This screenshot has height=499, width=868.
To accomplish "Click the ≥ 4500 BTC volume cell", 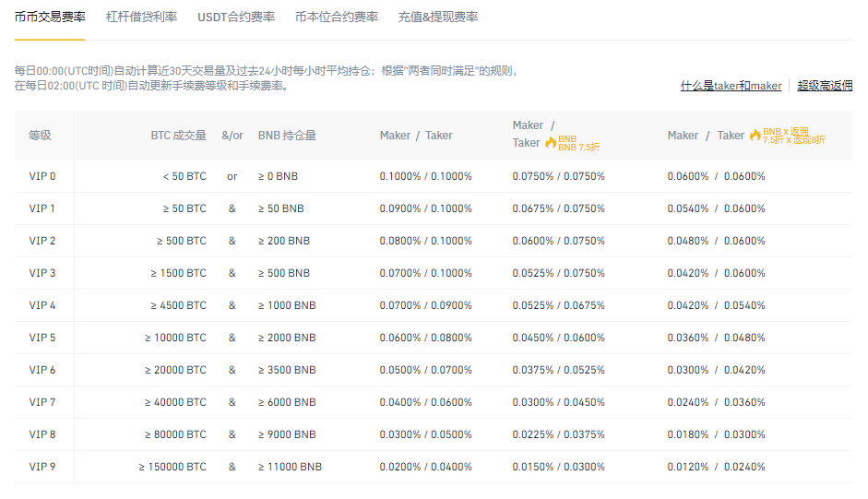I will tap(178, 305).
